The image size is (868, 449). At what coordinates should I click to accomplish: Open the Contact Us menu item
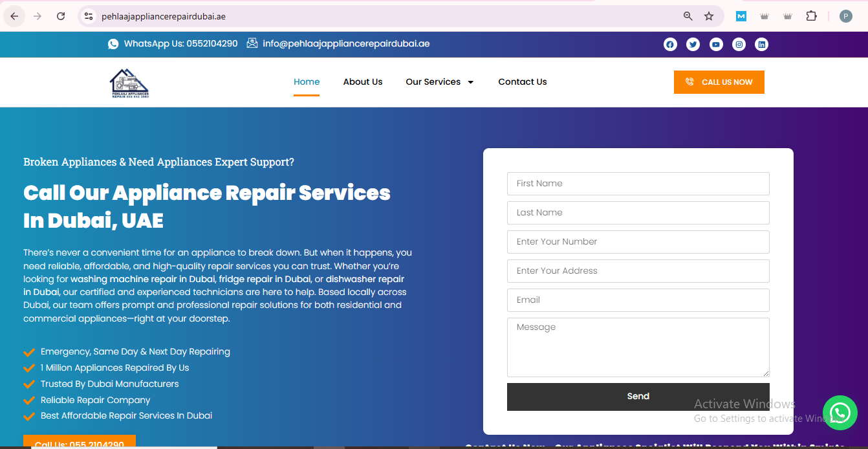(522, 82)
